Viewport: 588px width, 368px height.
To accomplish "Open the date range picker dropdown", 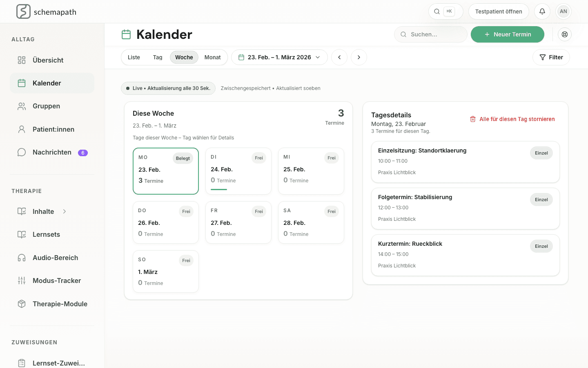I will (279, 57).
